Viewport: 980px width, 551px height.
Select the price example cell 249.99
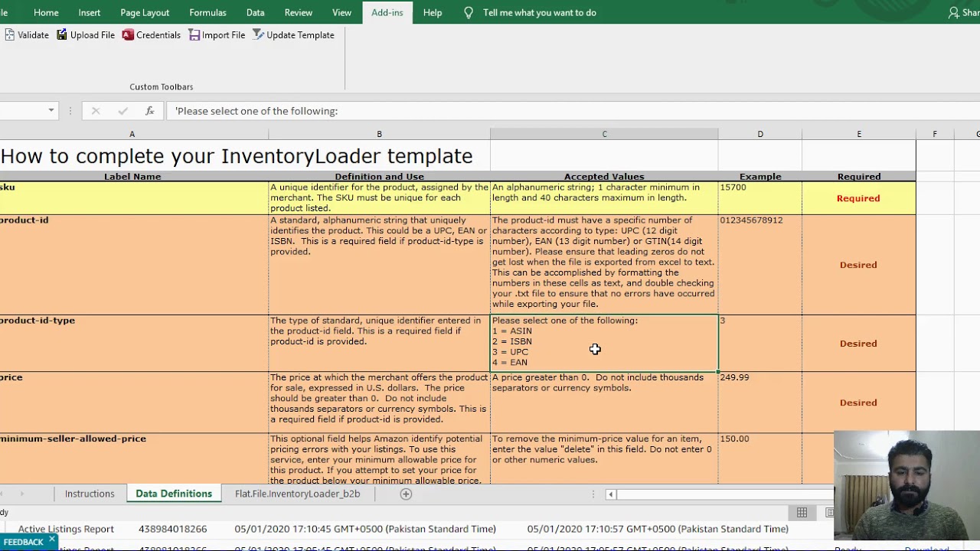760,403
